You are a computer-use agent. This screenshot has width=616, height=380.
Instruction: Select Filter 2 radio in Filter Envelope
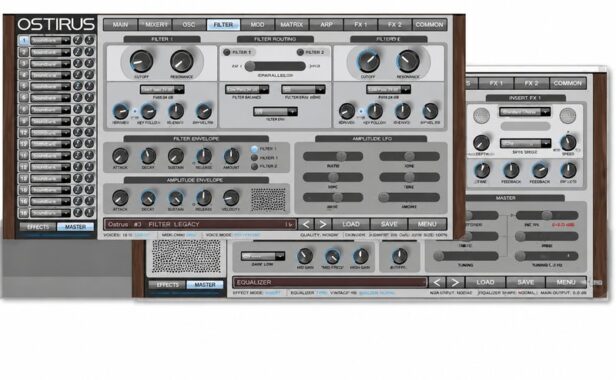pyautogui.click(x=254, y=166)
